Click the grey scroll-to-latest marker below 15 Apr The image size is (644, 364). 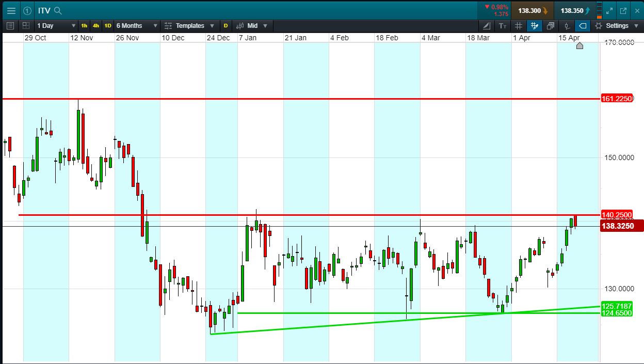[579, 46]
